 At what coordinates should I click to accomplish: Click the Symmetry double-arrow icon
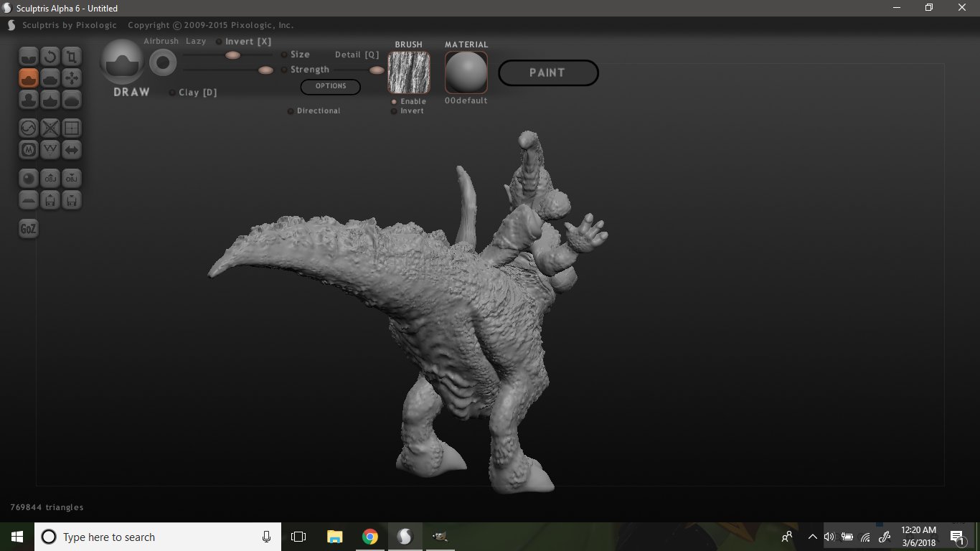point(72,150)
